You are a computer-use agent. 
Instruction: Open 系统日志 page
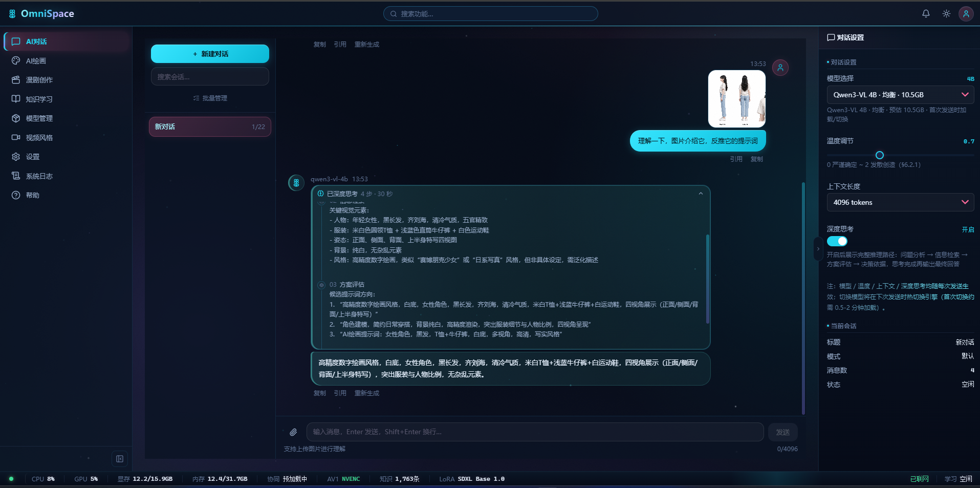[x=67, y=176]
